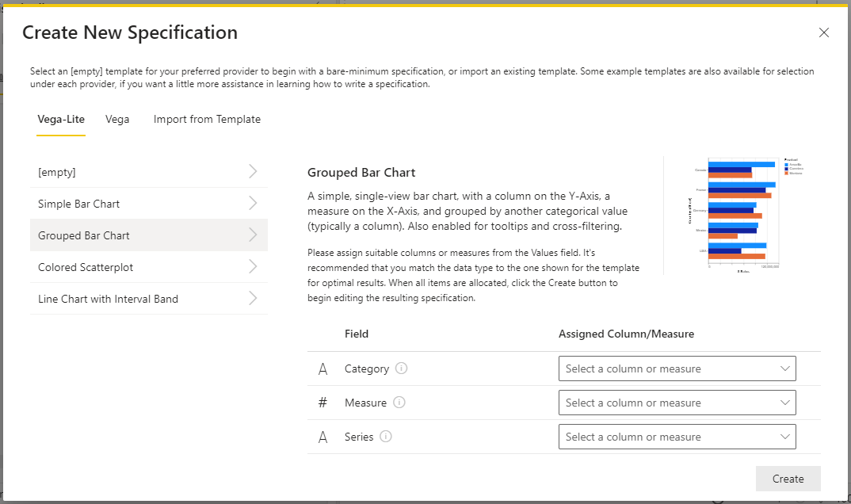Click chevron on Simple Bar Chart row
851x504 pixels.
[x=253, y=204]
